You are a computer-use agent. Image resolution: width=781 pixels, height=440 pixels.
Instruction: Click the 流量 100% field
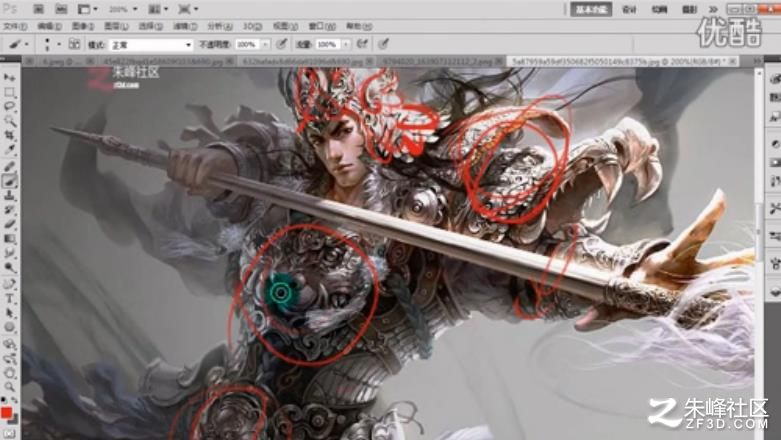[327, 45]
